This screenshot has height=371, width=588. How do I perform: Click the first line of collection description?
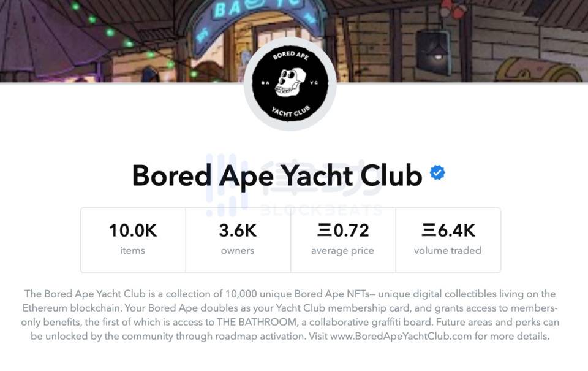click(x=290, y=294)
